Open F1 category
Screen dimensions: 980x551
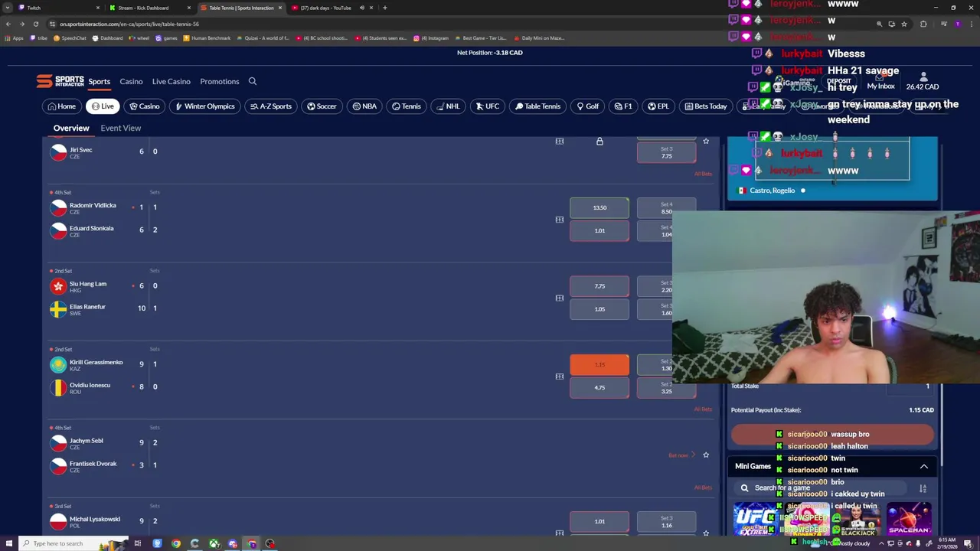coord(623,106)
